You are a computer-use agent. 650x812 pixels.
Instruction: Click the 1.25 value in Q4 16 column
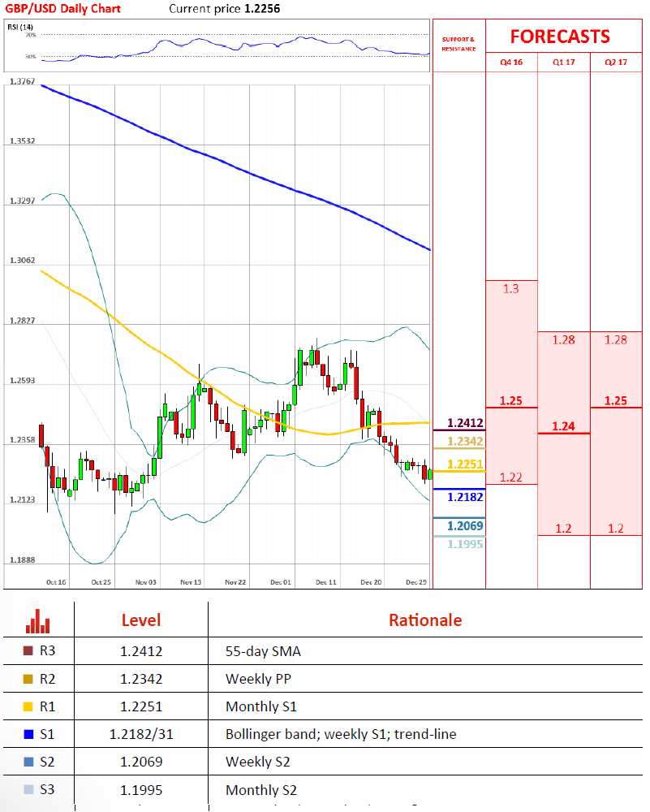(x=510, y=400)
